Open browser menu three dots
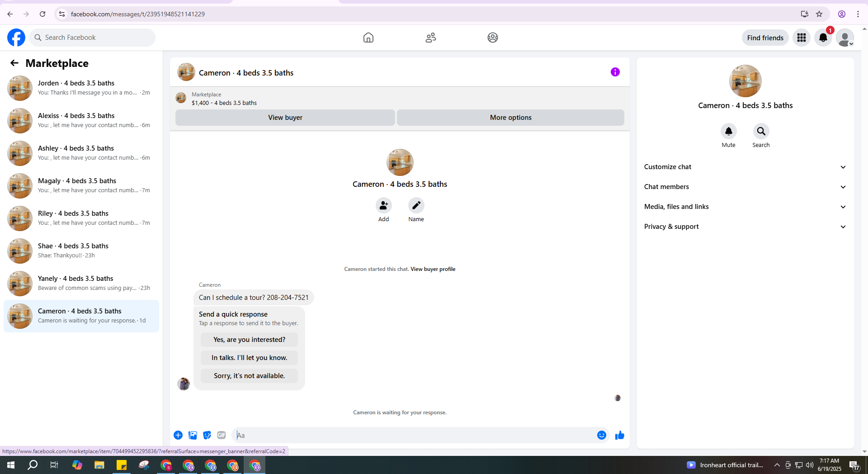Image resolution: width=868 pixels, height=474 pixels. coord(858,14)
